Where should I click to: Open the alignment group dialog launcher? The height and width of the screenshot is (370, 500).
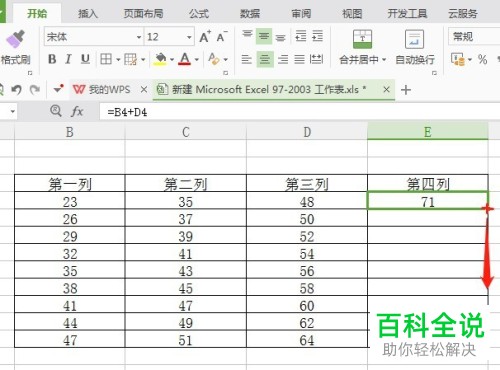click(x=434, y=72)
